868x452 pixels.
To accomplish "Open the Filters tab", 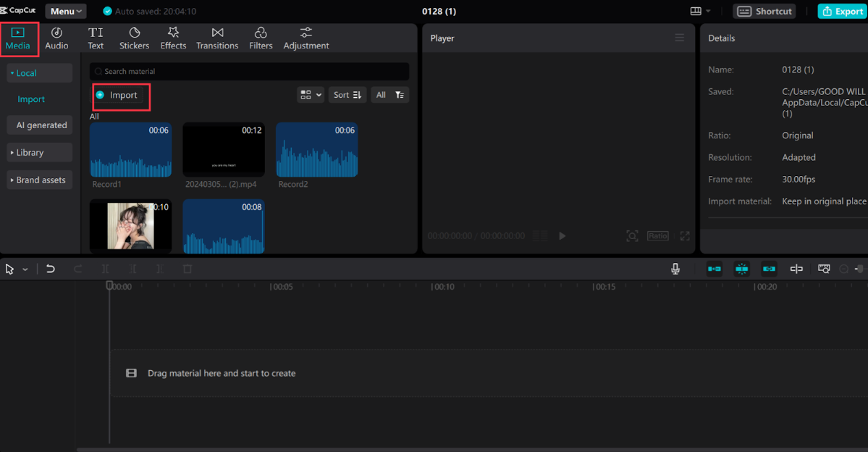I will coord(261,39).
